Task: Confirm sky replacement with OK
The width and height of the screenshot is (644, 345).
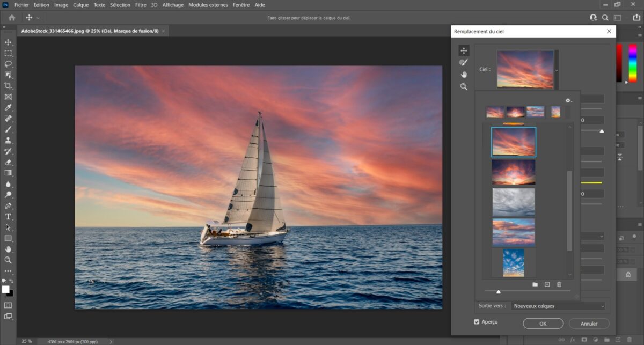Action: coord(543,324)
